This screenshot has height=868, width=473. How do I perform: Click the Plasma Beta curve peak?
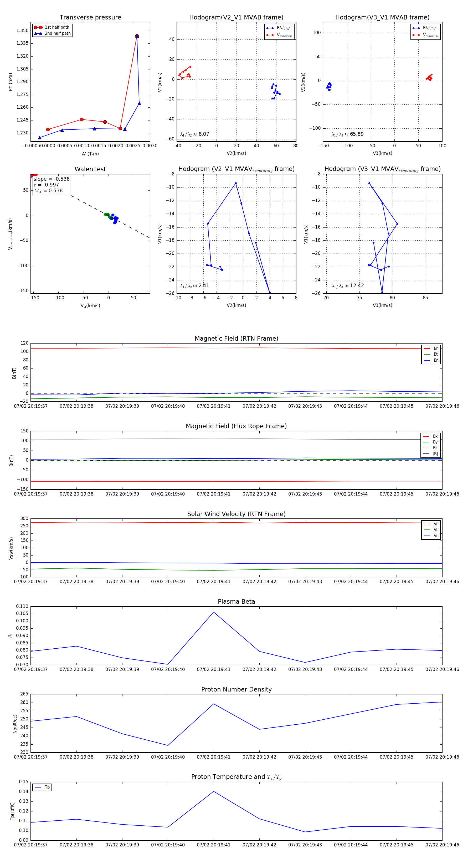(x=213, y=612)
